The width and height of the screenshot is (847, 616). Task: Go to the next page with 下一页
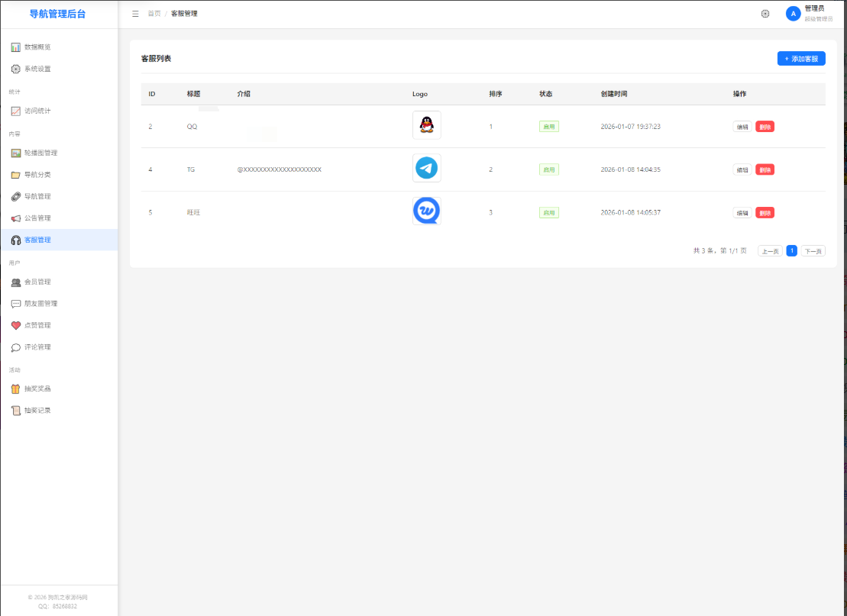pyautogui.click(x=813, y=251)
